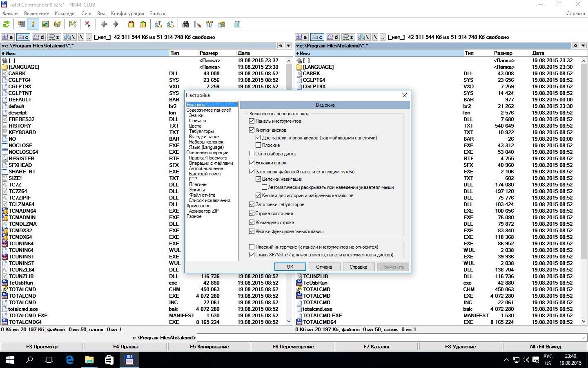Open the 'Конфигурация' menu
Viewport: 588px width, 368px height.
coord(127,13)
